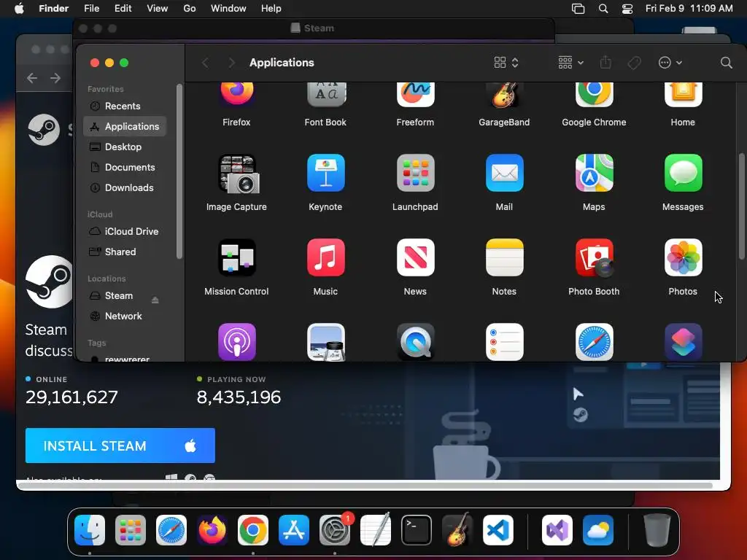This screenshot has width=747, height=560.
Task: Launch GarageBand from Applications folder
Action: [x=504, y=94]
